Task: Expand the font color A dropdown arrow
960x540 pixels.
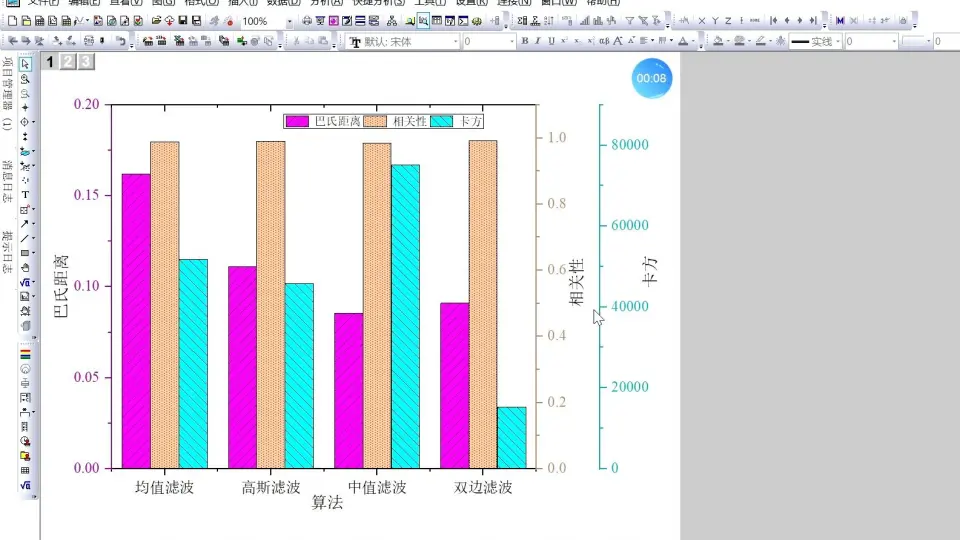Action: click(693, 41)
